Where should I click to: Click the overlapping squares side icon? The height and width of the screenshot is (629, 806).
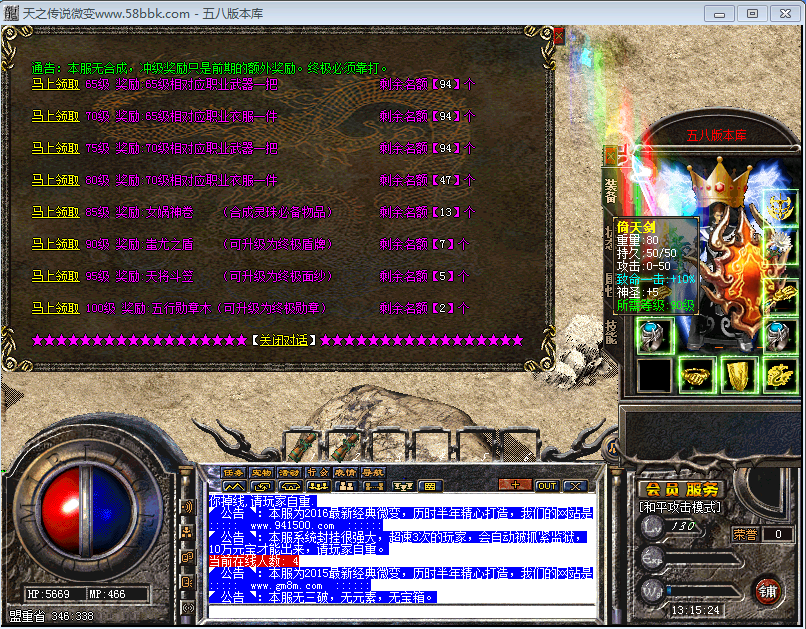[x=187, y=557]
